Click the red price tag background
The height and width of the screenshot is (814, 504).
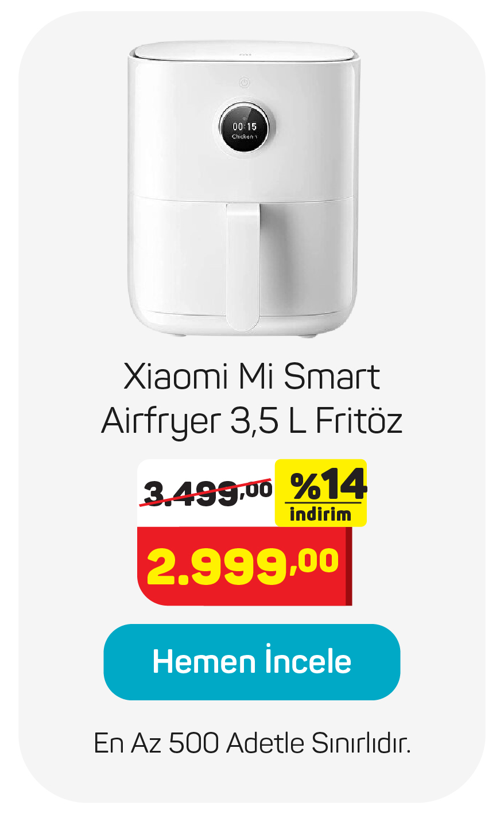click(244, 566)
